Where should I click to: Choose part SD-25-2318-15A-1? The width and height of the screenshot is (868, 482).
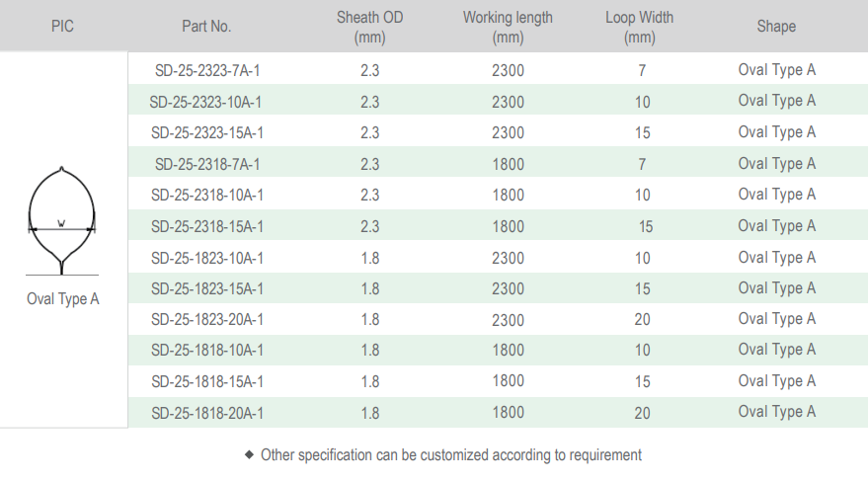[207, 226]
